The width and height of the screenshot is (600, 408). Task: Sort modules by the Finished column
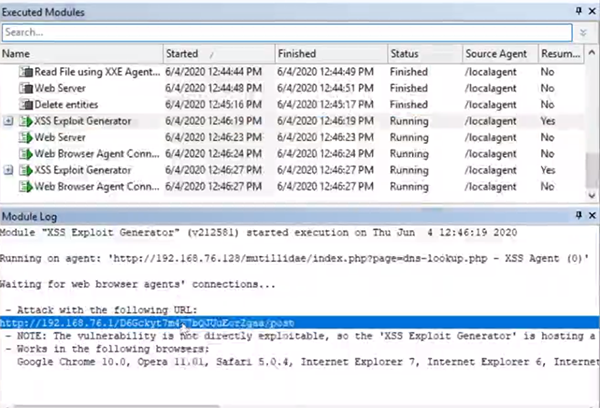[331, 54]
